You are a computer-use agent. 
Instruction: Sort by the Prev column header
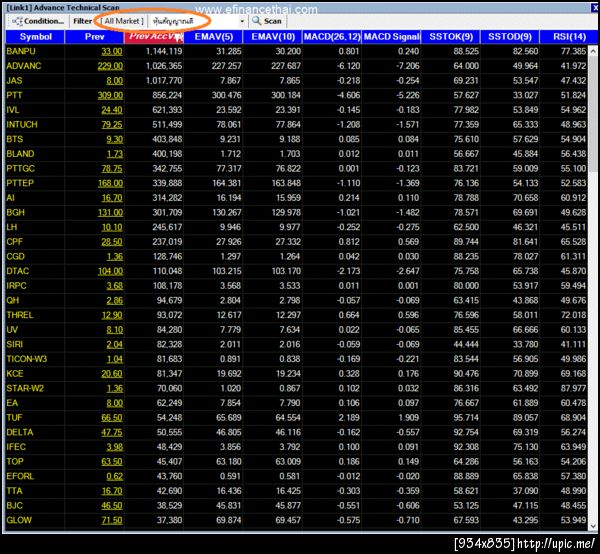coord(94,37)
